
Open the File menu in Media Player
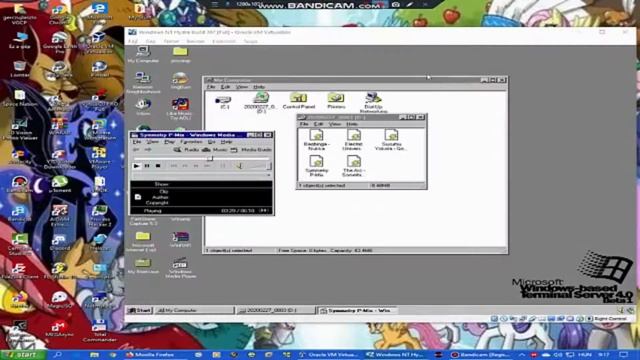click(137, 142)
